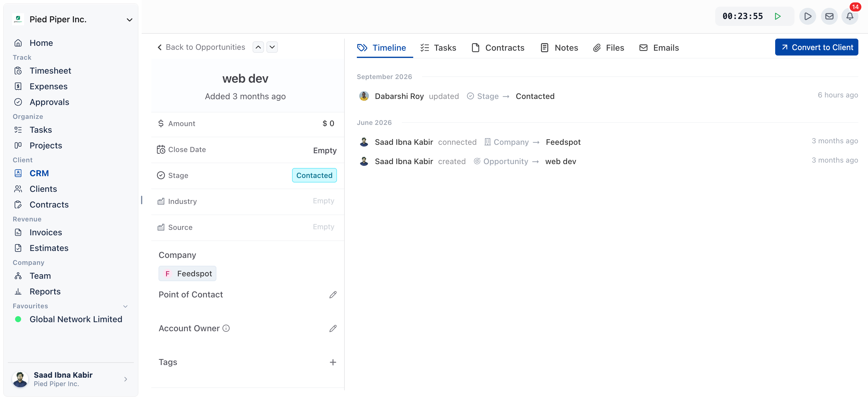Click the web dev opportunity title
Viewport: 868px width, 400px height.
point(245,79)
